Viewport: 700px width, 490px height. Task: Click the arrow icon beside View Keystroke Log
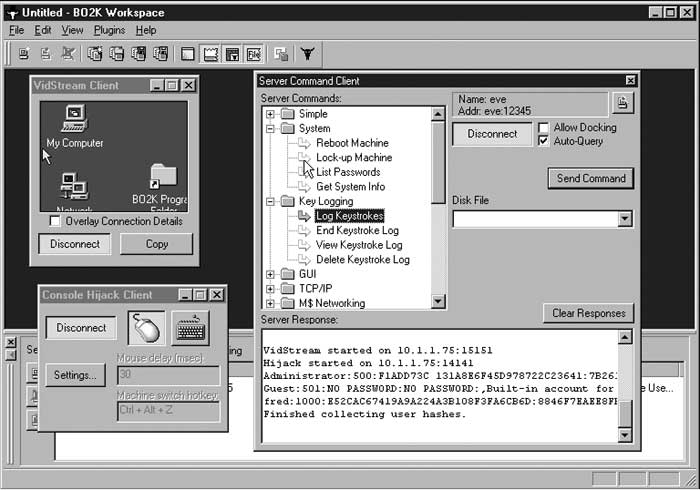pyautogui.click(x=304, y=245)
